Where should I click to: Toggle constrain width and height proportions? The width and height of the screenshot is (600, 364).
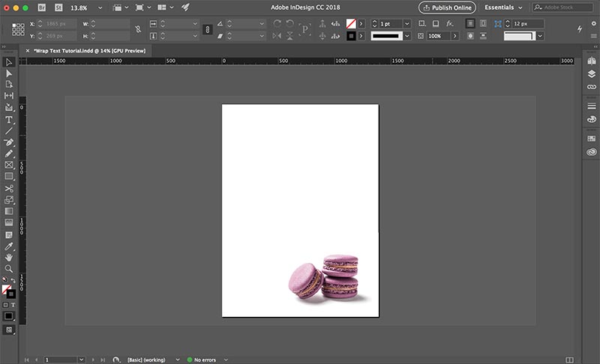click(136, 30)
